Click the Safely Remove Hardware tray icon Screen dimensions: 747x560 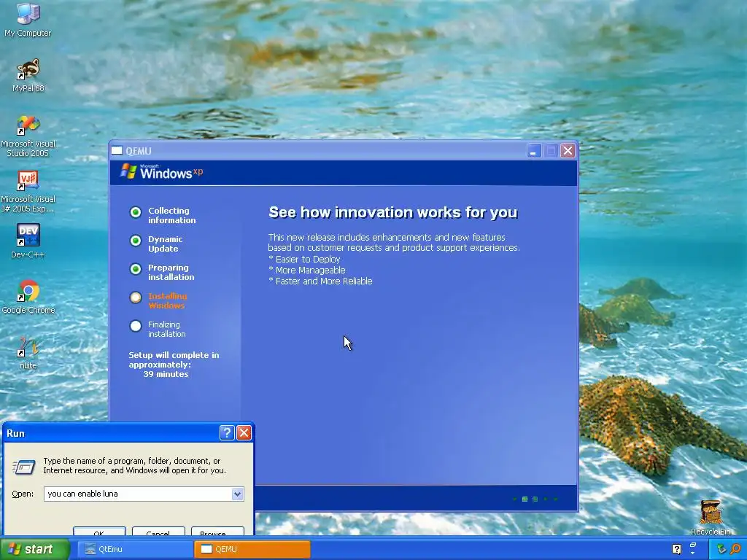pyautogui.click(x=721, y=549)
